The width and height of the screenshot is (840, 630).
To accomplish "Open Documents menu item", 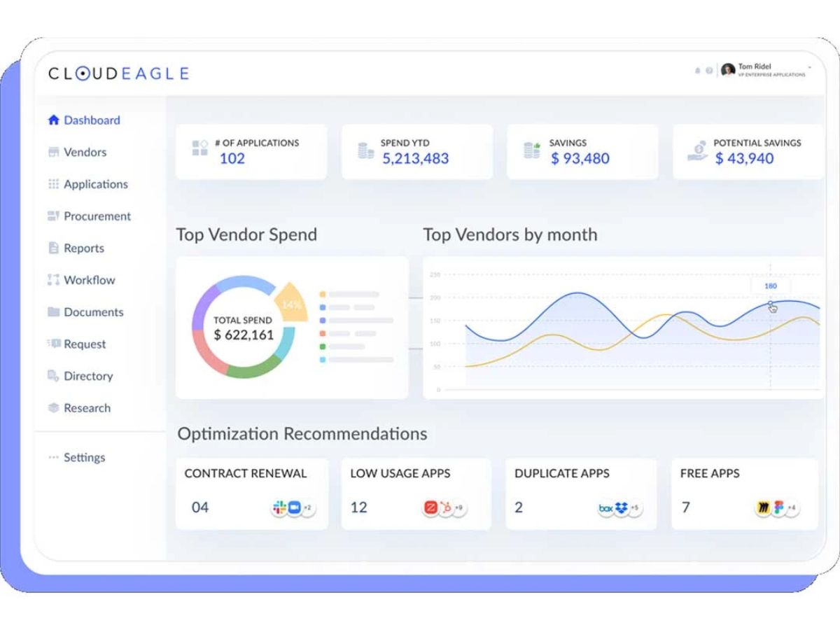I will click(93, 312).
